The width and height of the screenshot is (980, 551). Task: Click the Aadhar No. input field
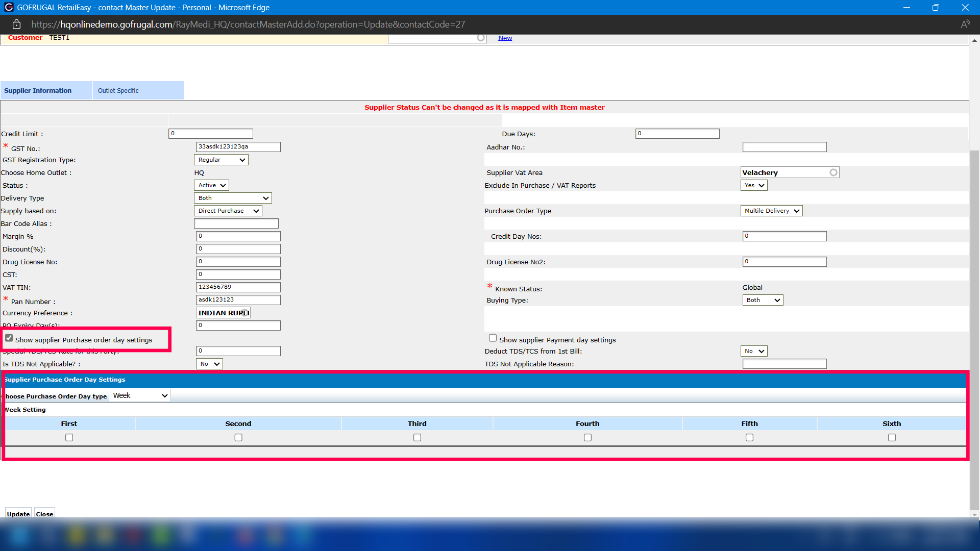pos(784,147)
